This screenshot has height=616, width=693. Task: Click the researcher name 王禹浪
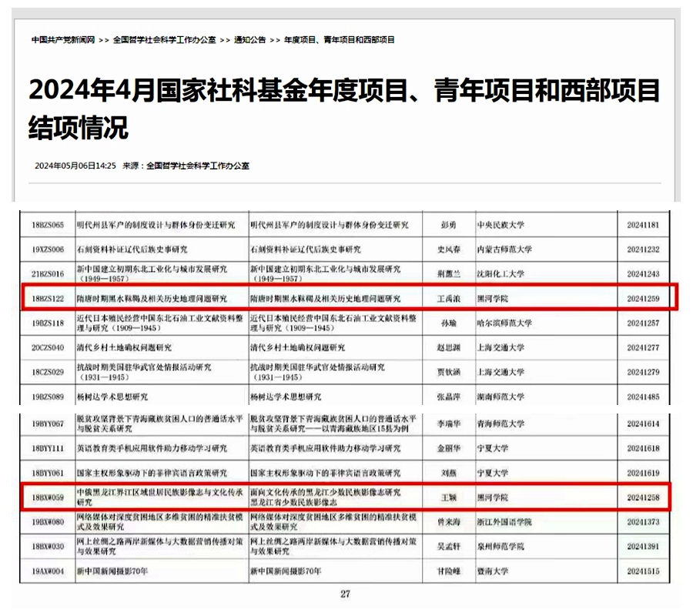pyautogui.click(x=449, y=299)
